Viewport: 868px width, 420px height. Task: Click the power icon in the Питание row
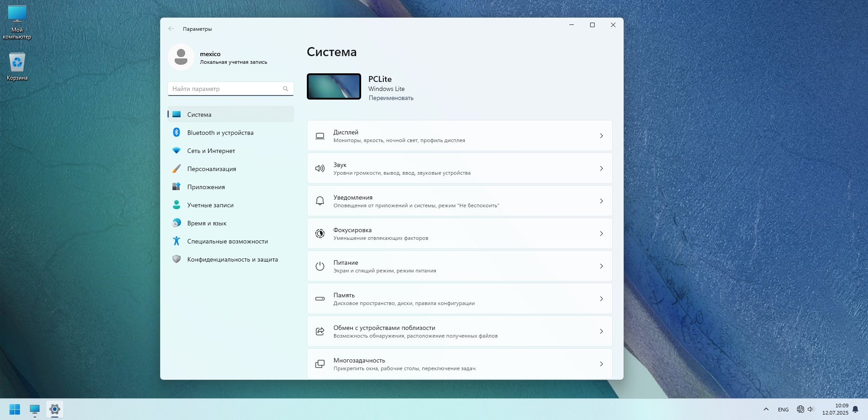pyautogui.click(x=320, y=266)
